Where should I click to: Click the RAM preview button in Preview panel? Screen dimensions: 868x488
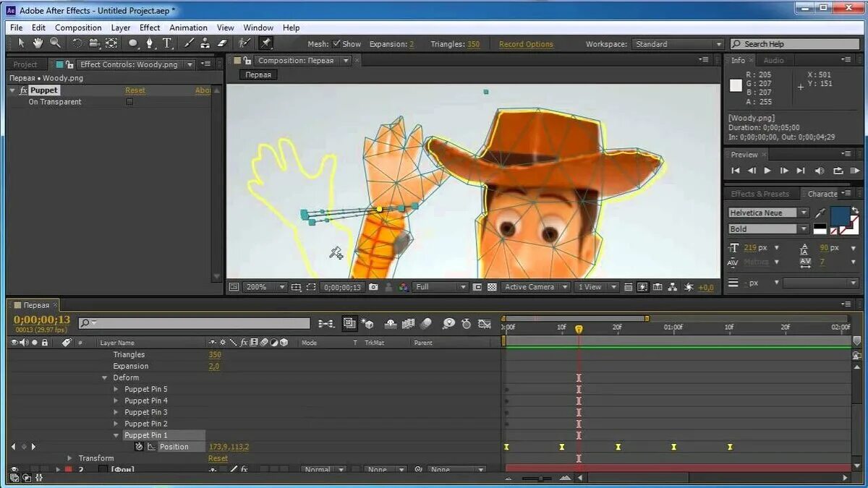855,171
